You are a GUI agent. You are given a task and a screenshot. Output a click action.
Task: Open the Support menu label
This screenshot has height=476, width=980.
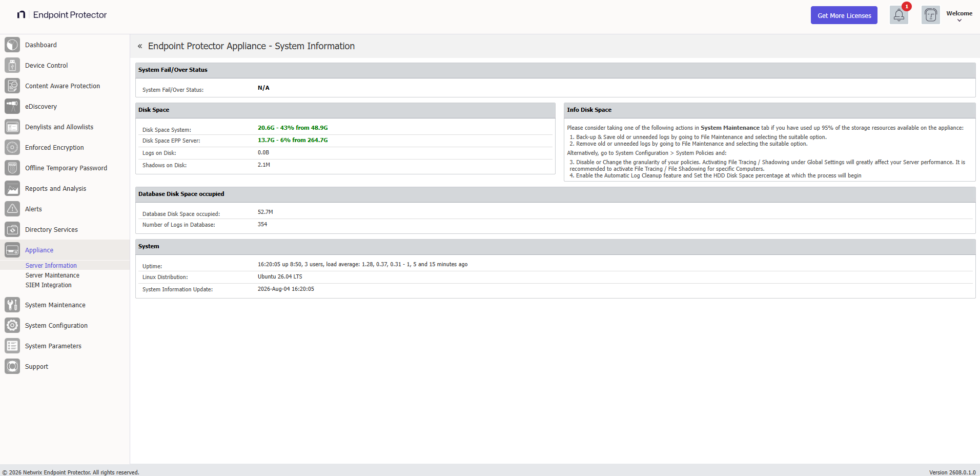tap(36, 366)
